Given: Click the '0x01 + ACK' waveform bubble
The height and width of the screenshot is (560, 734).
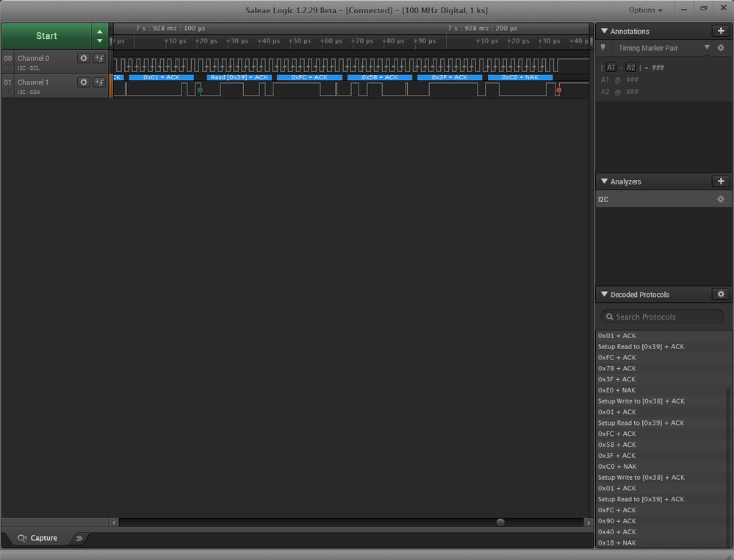Looking at the screenshot, I should coord(161,77).
